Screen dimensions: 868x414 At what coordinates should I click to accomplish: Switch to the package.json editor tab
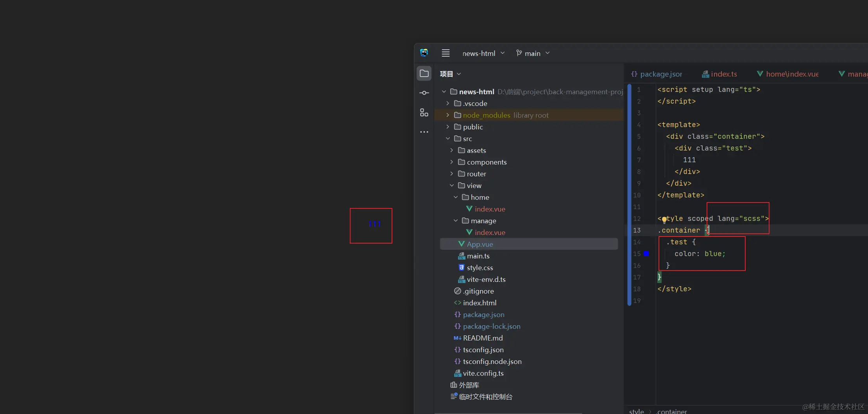click(x=657, y=74)
